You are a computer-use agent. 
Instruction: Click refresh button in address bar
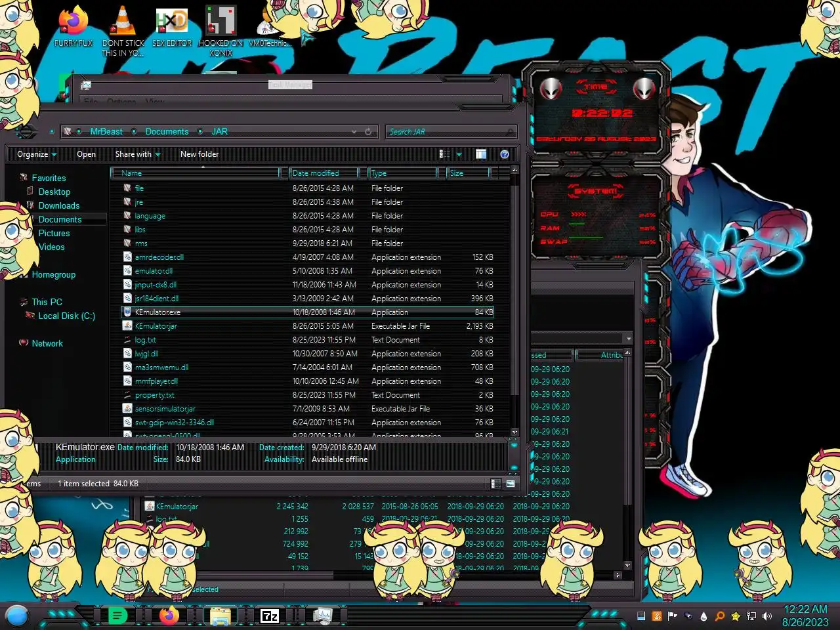tap(368, 132)
